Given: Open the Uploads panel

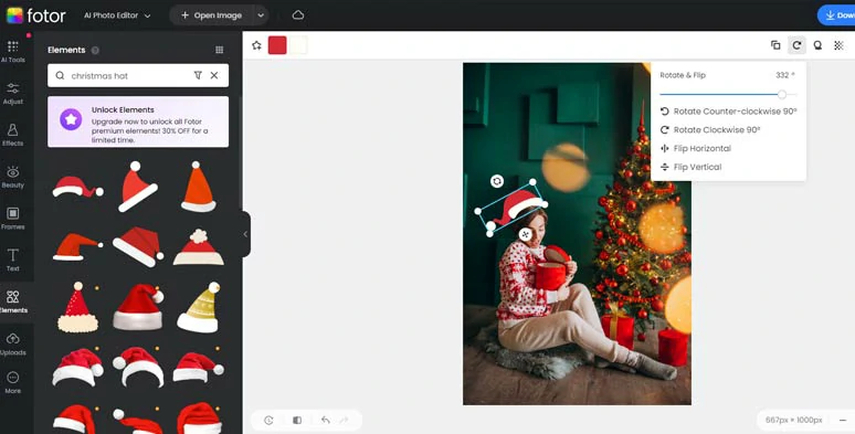Looking at the screenshot, I should (x=13, y=344).
